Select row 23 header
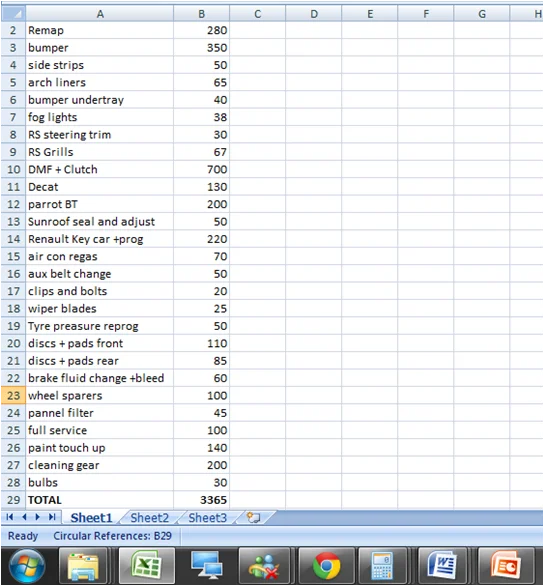 [13, 395]
